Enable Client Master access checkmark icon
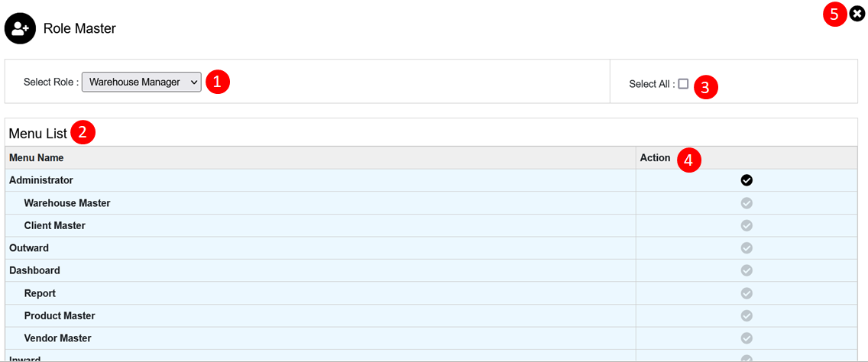The height and width of the screenshot is (362, 868). click(x=747, y=225)
